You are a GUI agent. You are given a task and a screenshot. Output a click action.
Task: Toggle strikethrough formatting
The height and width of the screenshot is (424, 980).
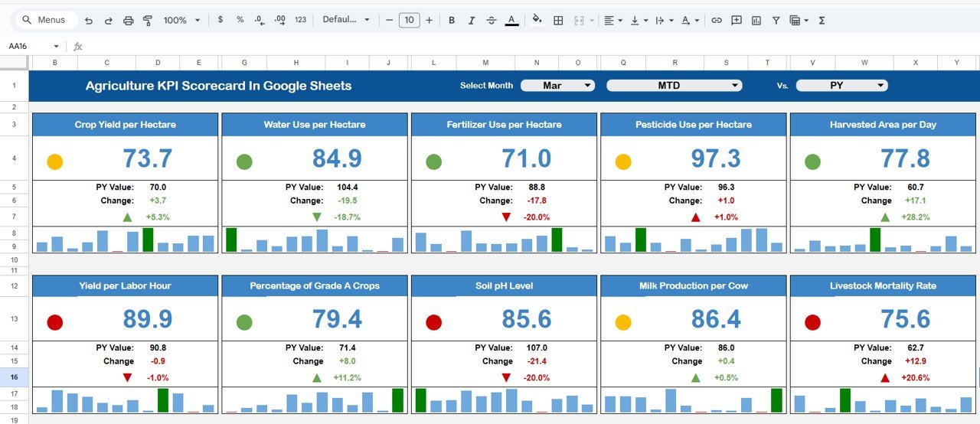[x=491, y=20]
